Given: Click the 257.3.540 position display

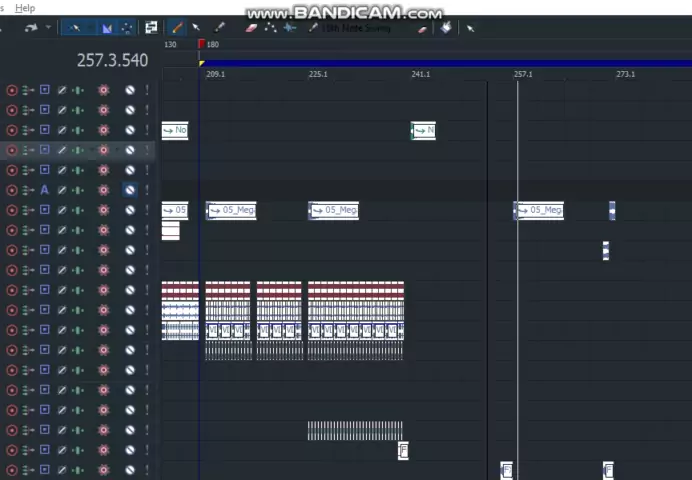Looking at the screenshot, I should tap(112, 60).
